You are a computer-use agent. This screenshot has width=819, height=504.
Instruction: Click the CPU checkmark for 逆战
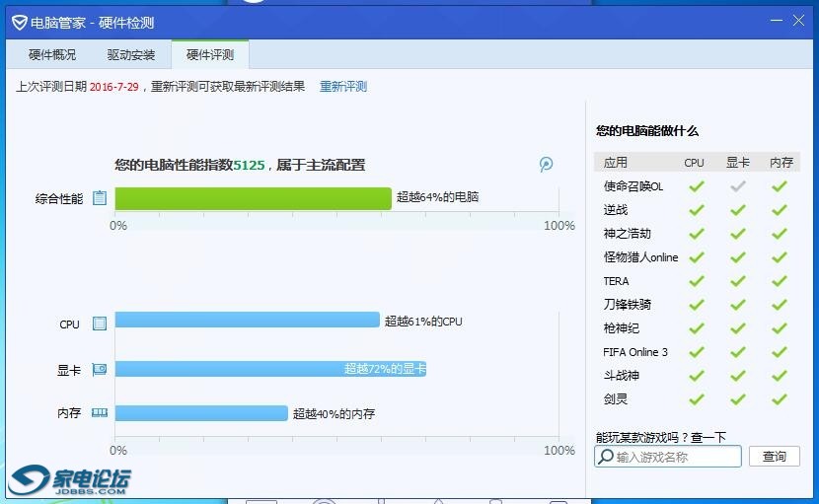coord(697,210)
